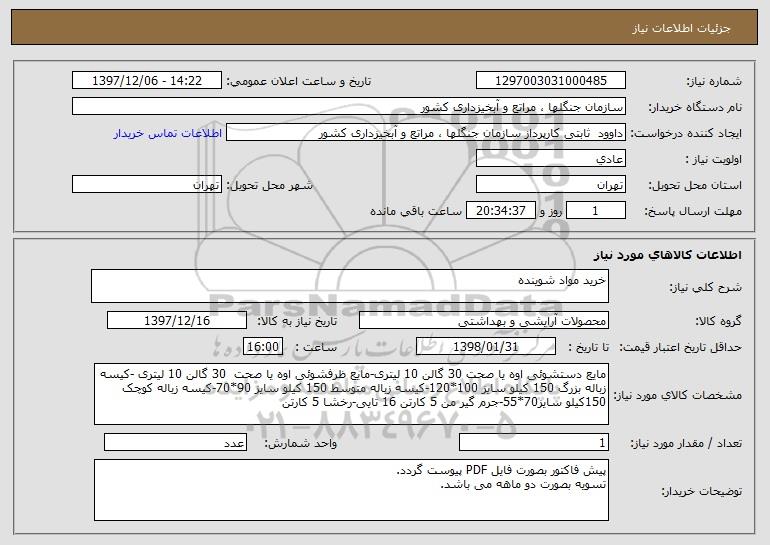Click the header title جزئیات اطلاعات نیاز
Viewport: 770px width, 545px height.
pyautogui.click(x=681, y=28)
